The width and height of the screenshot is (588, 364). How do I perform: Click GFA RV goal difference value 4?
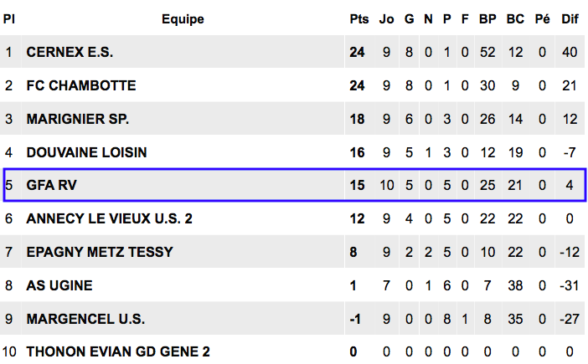(570, 185)
